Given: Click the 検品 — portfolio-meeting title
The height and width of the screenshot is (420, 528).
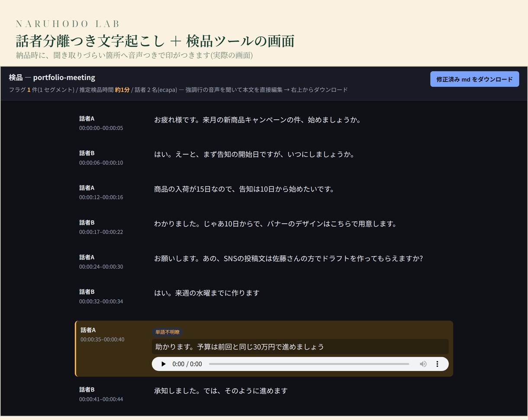Looking at the screenshot, I should click(x=52, y=77).
